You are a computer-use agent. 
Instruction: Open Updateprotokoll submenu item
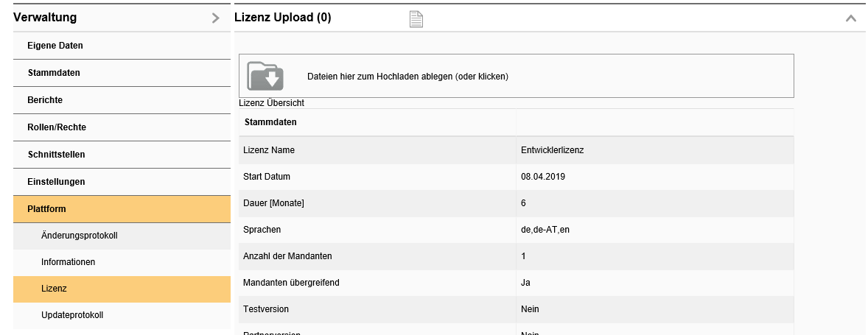pyautogui.click(x=72, y=315)
